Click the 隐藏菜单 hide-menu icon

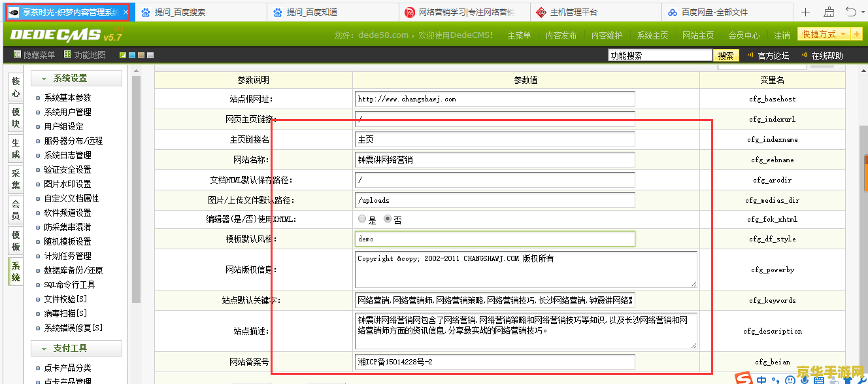point(17,55)
